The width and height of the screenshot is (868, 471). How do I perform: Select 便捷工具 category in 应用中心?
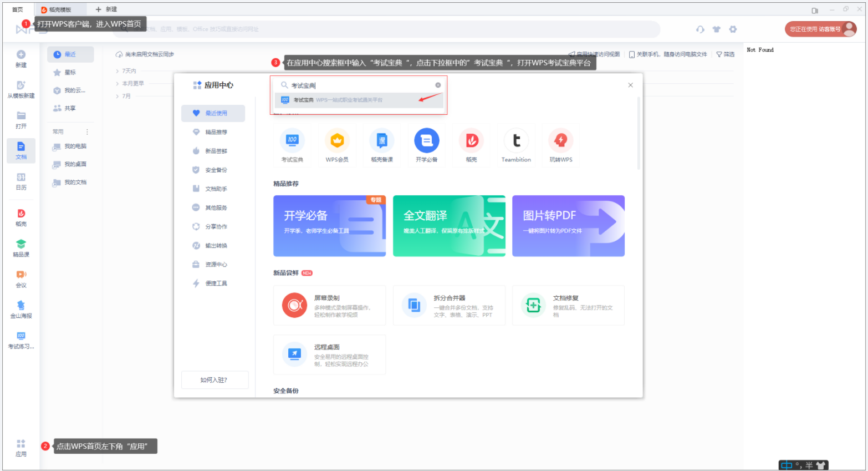coord(213,283)
